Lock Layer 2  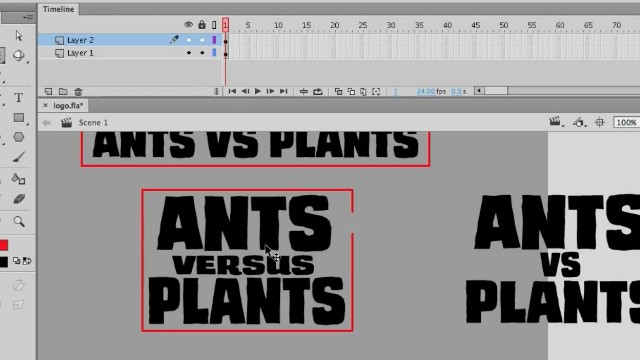(202, 40)
